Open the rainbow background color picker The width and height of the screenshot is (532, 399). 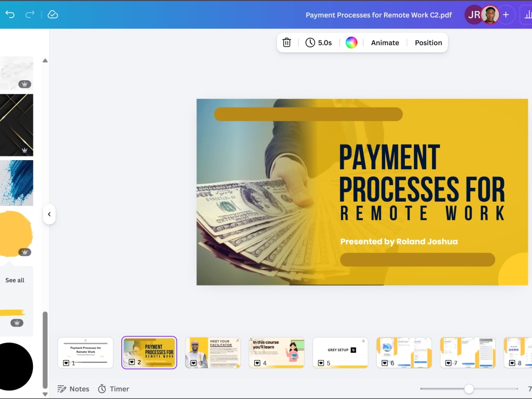[351, 43]
